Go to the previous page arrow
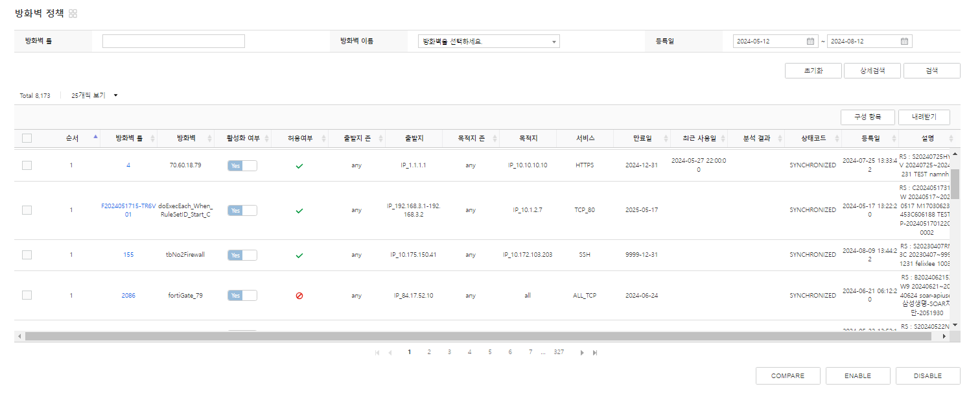Image resolution: width=980 pixels, height=393 pixels. click(390, 352)
